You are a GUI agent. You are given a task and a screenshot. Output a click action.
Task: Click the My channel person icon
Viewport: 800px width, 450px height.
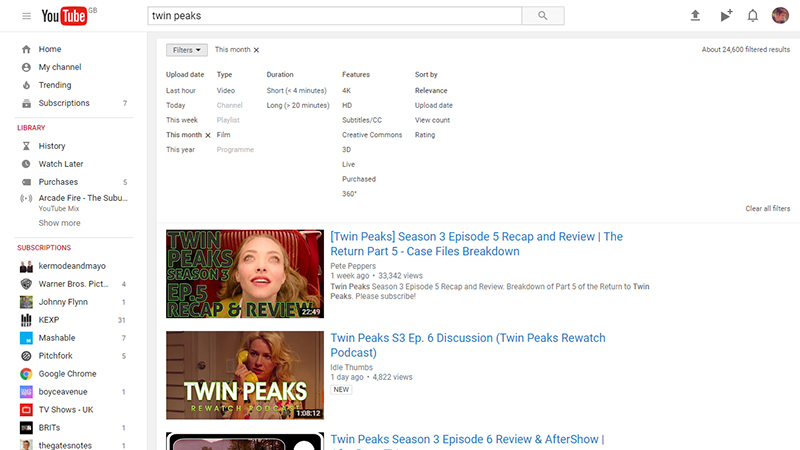pyautogui.click(x=27, y=67)
